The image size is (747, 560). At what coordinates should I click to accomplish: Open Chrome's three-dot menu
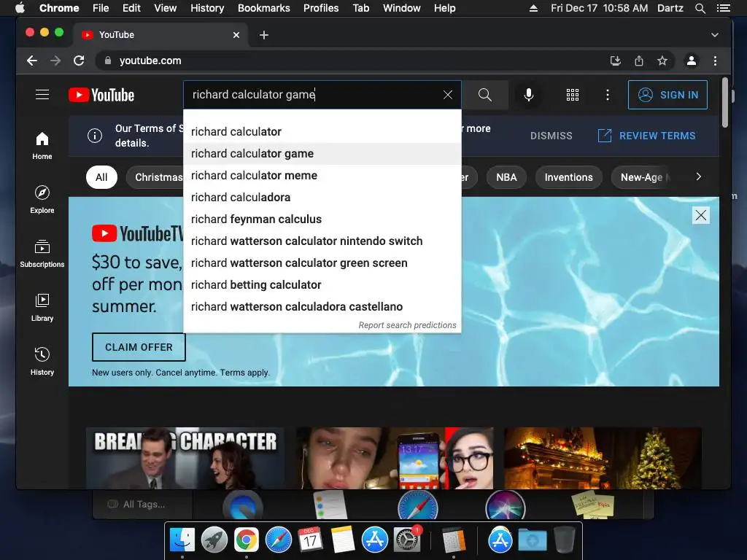(715, 61)
